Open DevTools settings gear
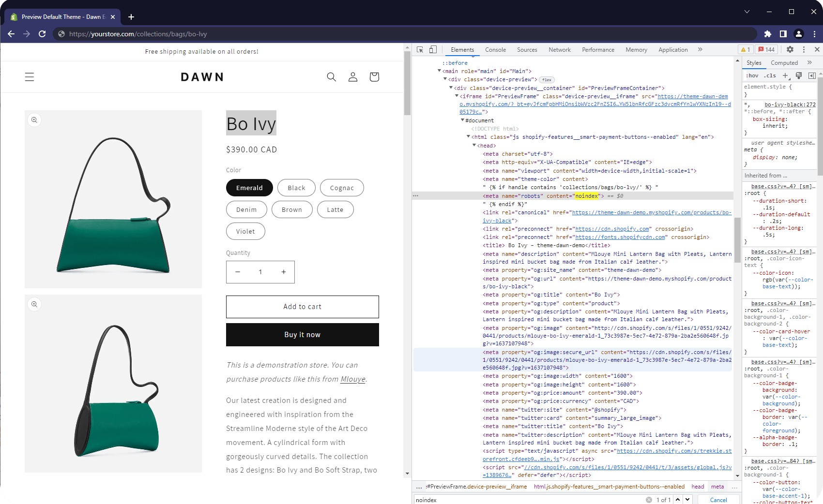 click(790, 49)
